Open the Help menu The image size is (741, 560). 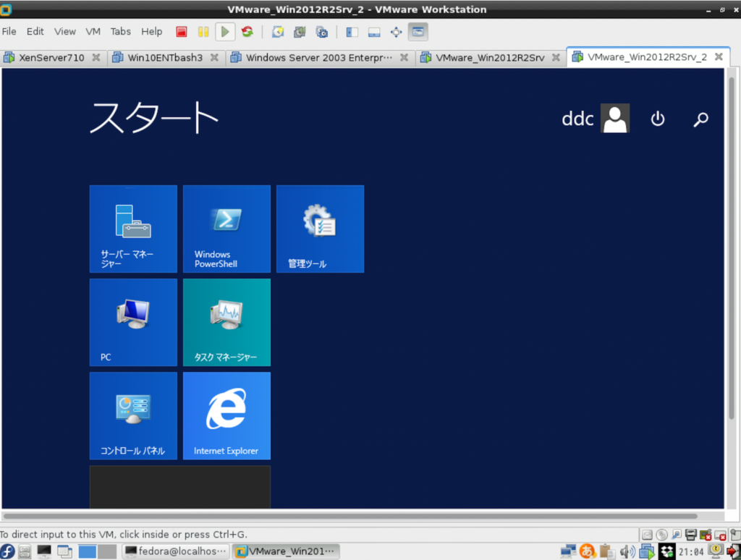(x=151, y=31)
